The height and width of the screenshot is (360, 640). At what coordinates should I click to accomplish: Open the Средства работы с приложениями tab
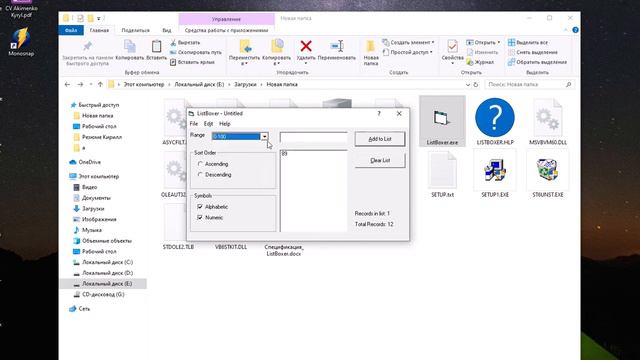226,30
